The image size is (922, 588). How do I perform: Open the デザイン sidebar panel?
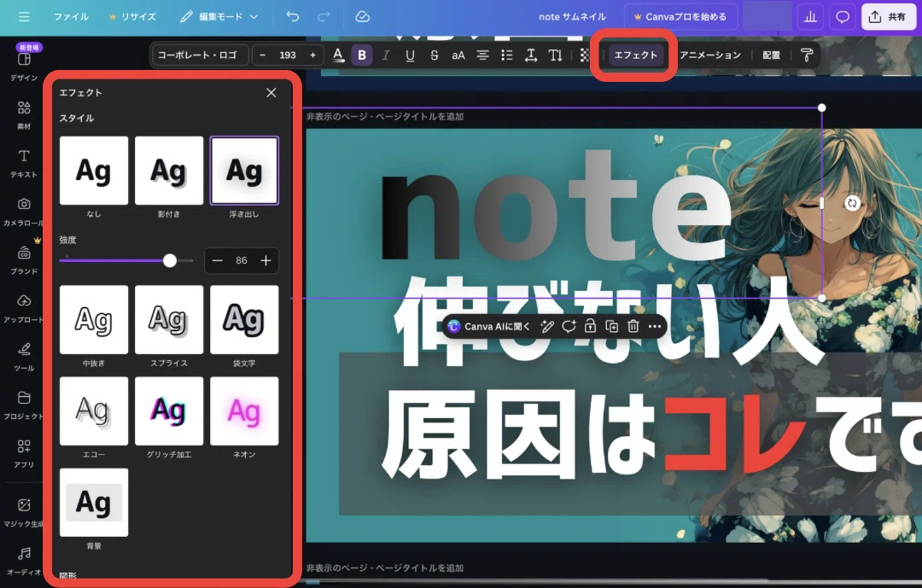pos(24,67)
